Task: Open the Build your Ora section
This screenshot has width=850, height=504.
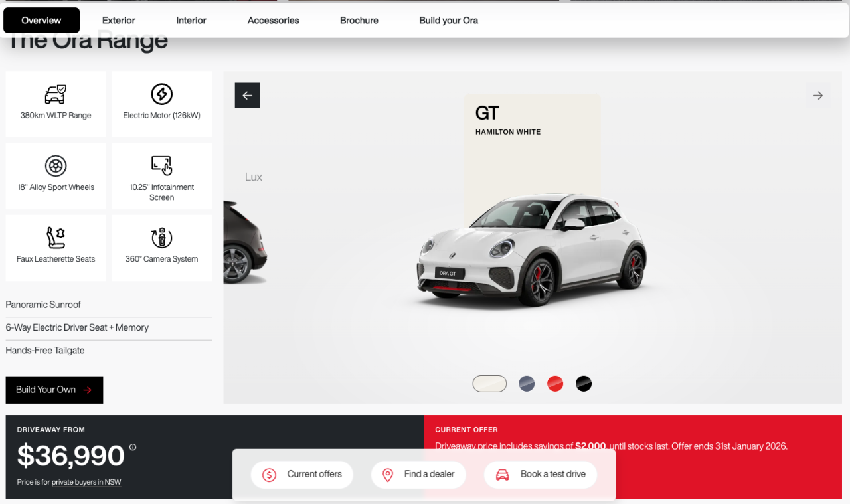Action: 448,20
